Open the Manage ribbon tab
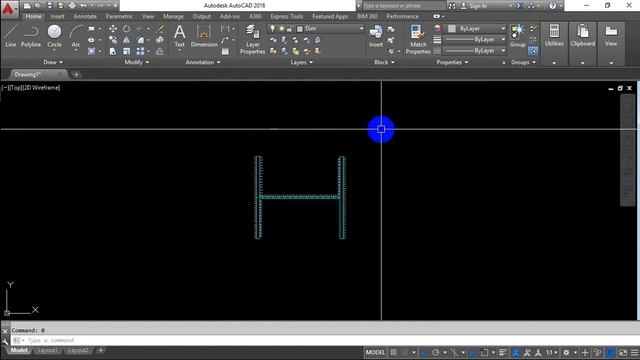This screenshot has height=360, width=640. 173,16
